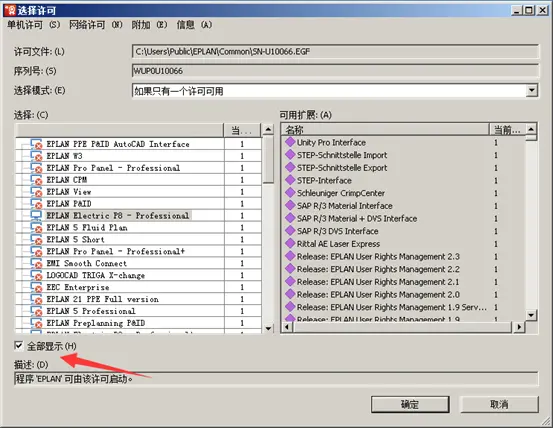
Task: Open the 附加 (E) menu
Action: point(149,25)
